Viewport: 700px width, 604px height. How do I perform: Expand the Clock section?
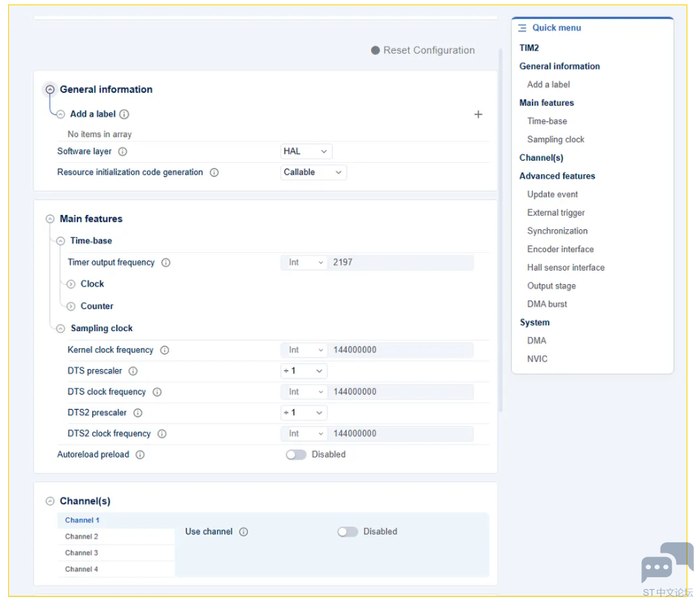[71, 284]
